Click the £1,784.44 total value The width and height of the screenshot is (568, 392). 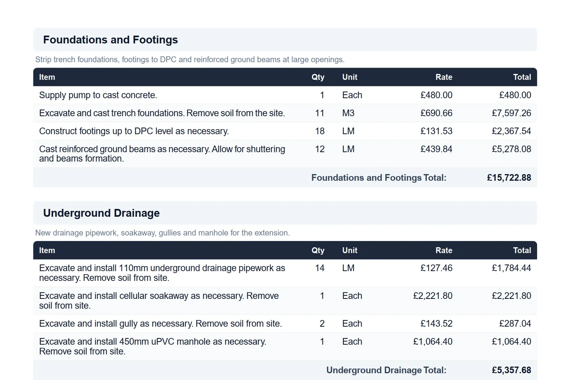coord(511,268)
